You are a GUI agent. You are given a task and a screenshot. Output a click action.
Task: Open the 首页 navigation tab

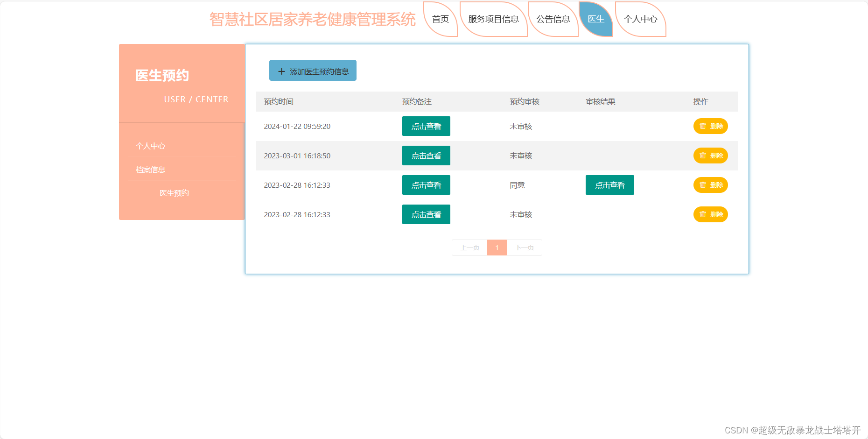[x=441, y=19]
